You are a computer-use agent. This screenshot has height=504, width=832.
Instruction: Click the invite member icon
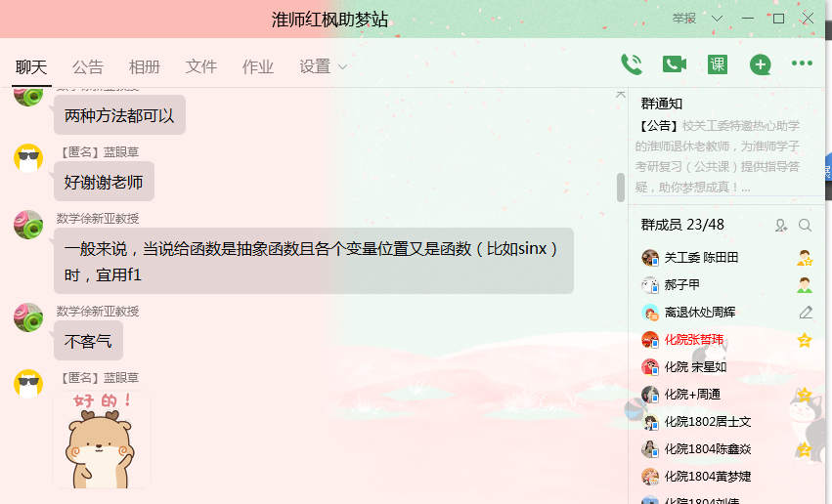click(780, 226)
